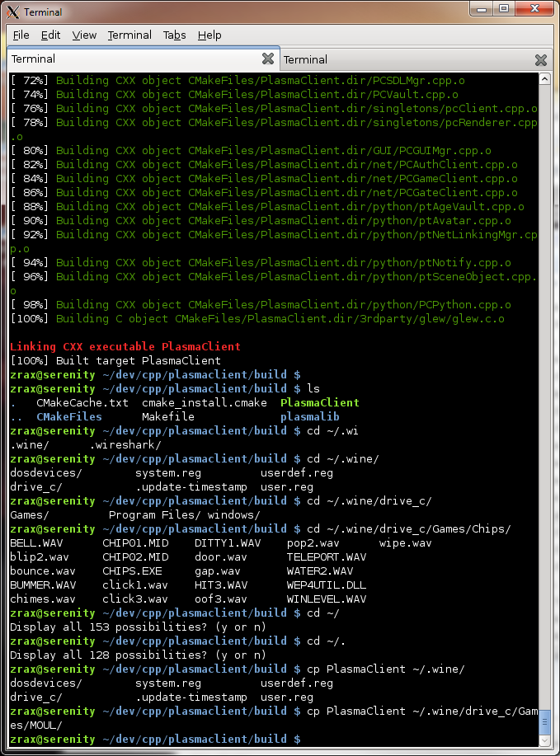Click the scrollbar up arrow
The image size is (560, 756).
click(x=544, y=78)
